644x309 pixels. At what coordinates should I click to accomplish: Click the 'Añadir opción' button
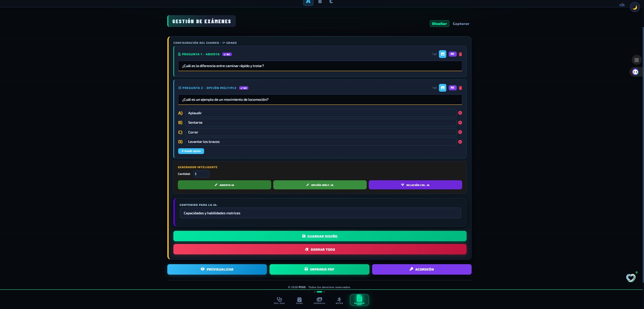[191, 151]
